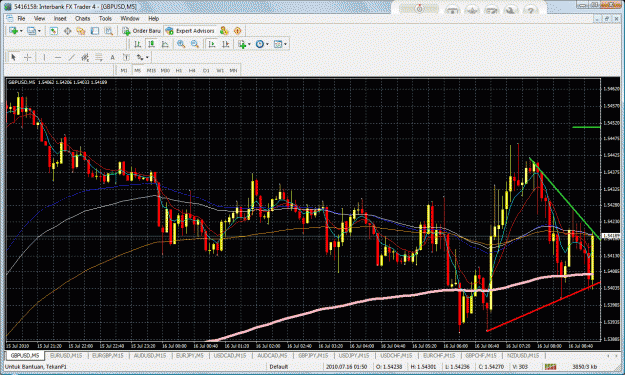Expand the Periods dropdown arrow

(x=267, y=44)
